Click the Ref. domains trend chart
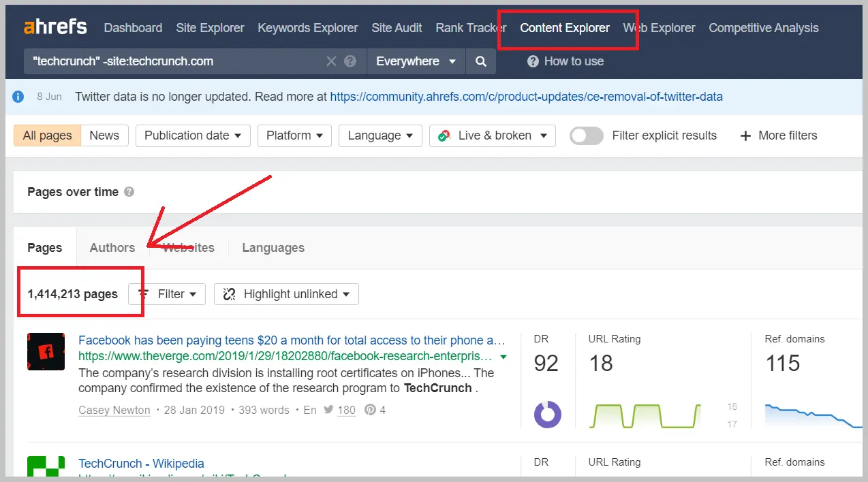The height and width of the screenshot is (482, 868). [813, 415]
